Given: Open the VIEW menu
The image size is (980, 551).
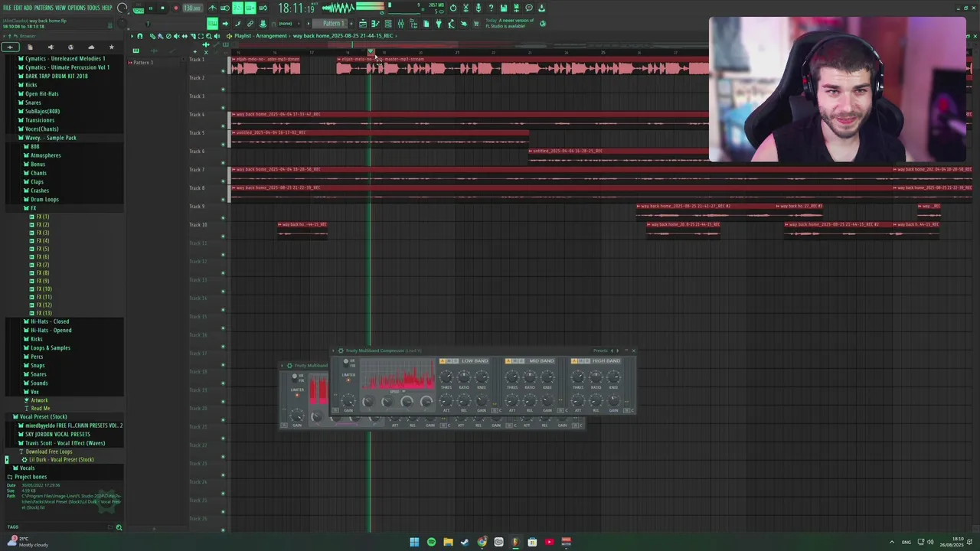Looking at the screenshot, I should point(60,8).
